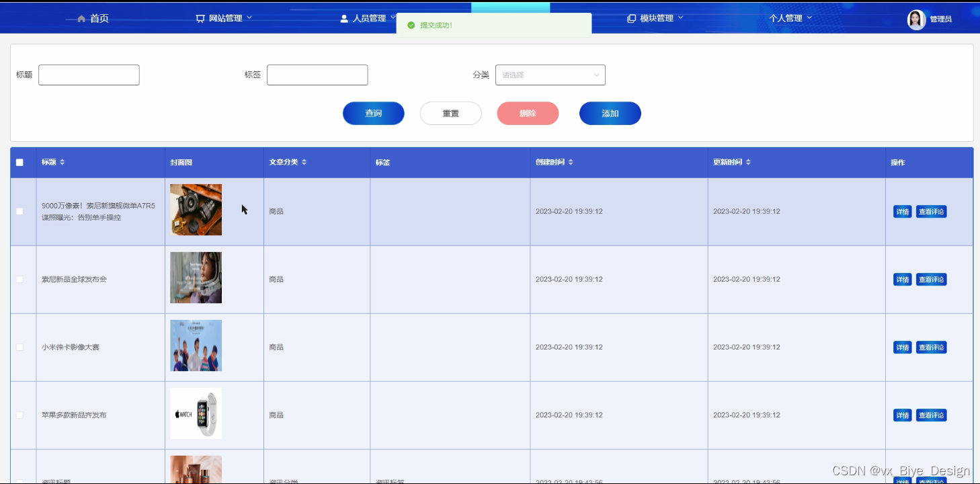Click the title text 索尼新品全球发布会
This screenshot has width=980, height=484.
pyautogui.click(x=74, y=279)
